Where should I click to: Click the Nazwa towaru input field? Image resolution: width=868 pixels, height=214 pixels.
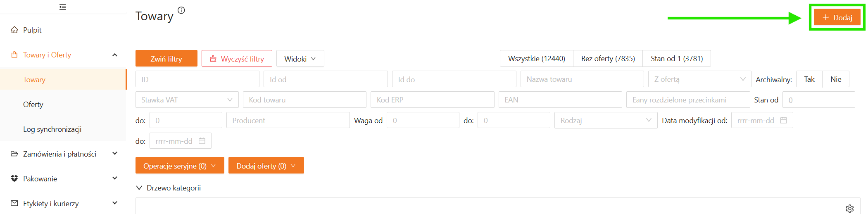click(582, 79)
